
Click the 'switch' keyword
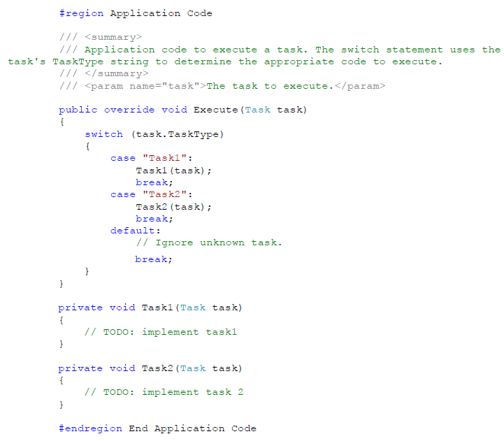(x=104, y=134)
